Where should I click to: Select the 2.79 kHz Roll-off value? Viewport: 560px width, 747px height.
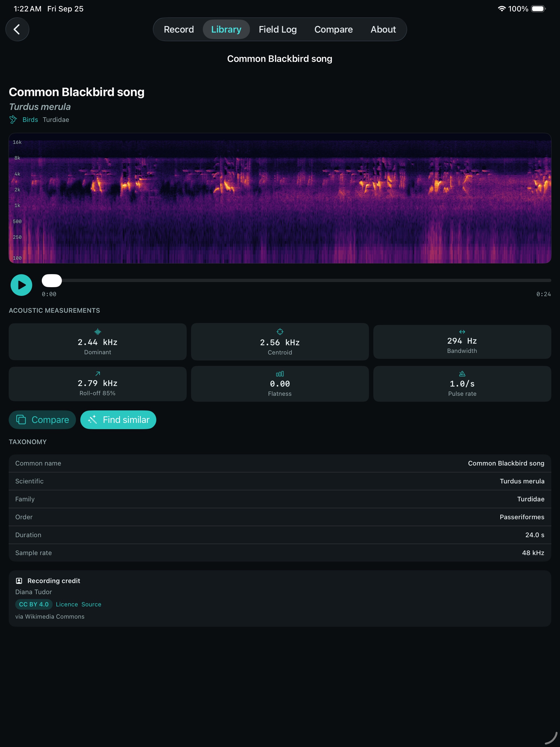98,383
